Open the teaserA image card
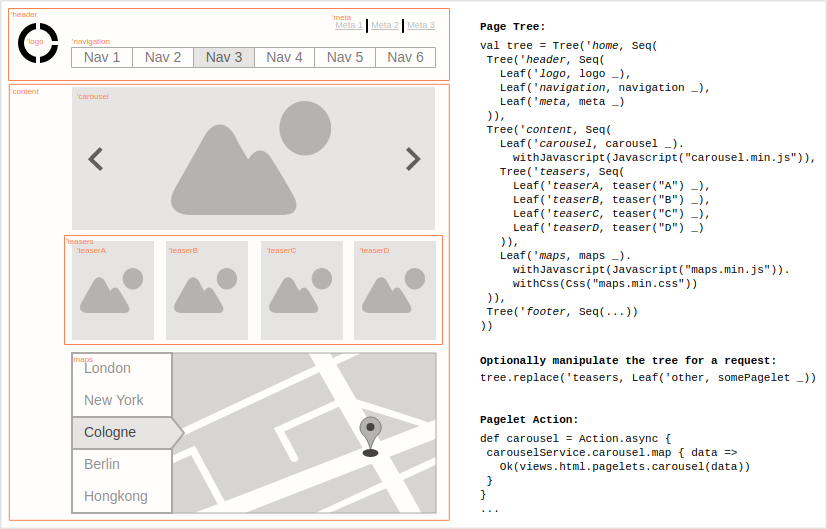Screen dimensions: 827x529 [113, 291]
